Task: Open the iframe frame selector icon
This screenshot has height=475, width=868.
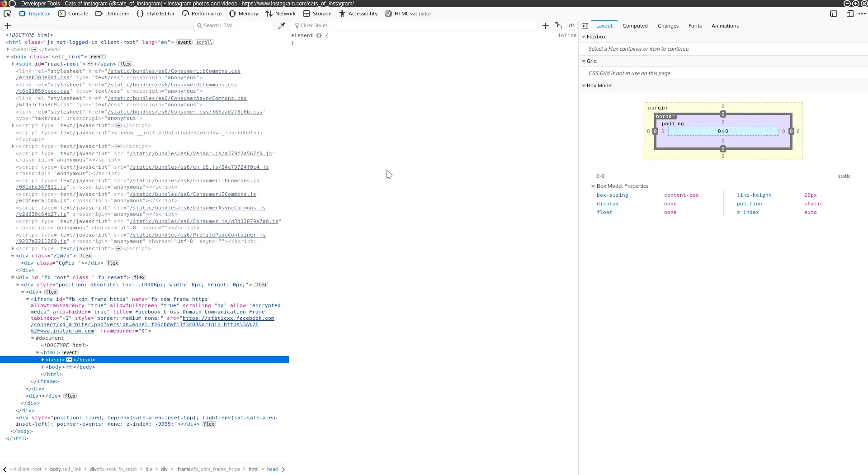Action: [x=834, y=14]
